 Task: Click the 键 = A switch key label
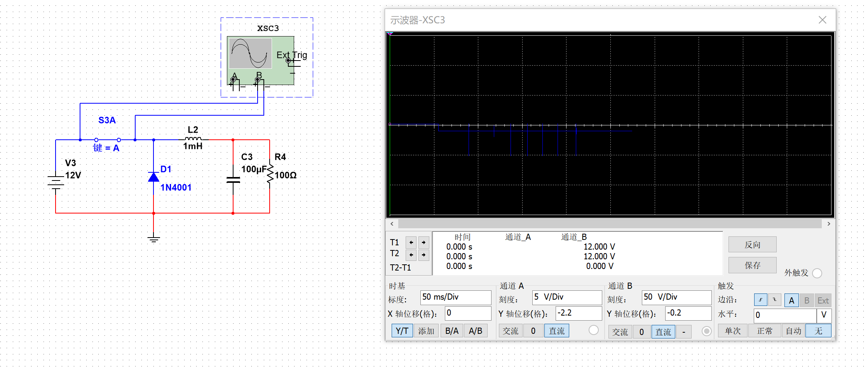click(x=106, y=148)
